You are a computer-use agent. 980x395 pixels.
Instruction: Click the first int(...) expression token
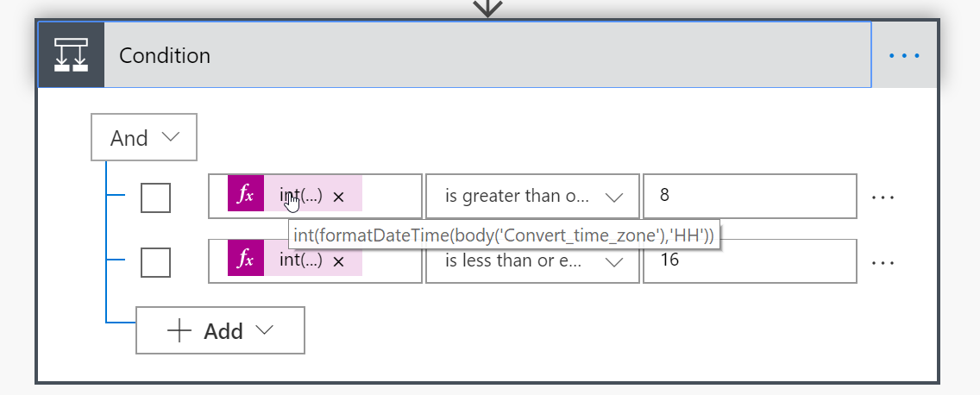(x=300, y=196)
